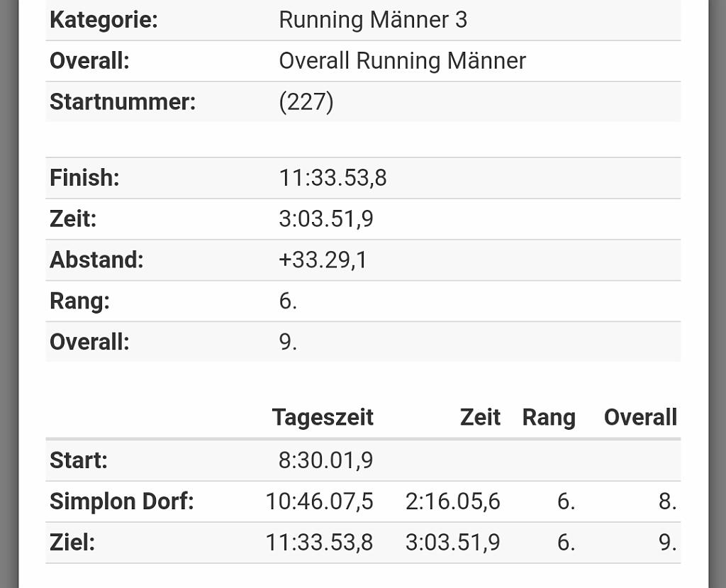Click the start number "(227)"
The height and width of the screenshot is (588, 726).
306,102
